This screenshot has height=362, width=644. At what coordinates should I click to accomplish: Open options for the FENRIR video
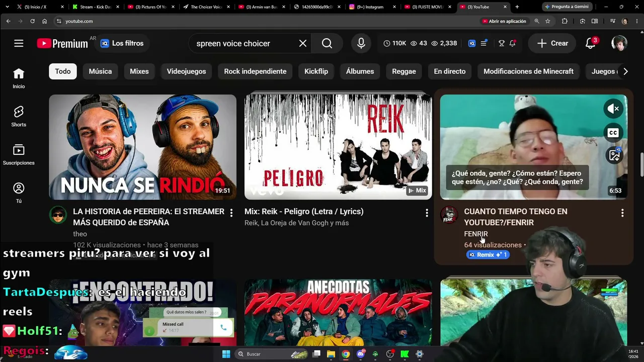point(622,213)
